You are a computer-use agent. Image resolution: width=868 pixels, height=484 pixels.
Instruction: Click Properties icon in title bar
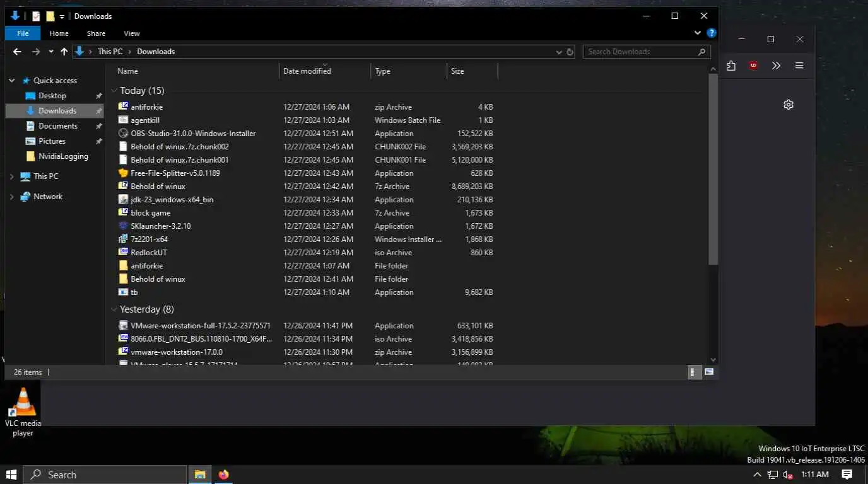[37, 16]
